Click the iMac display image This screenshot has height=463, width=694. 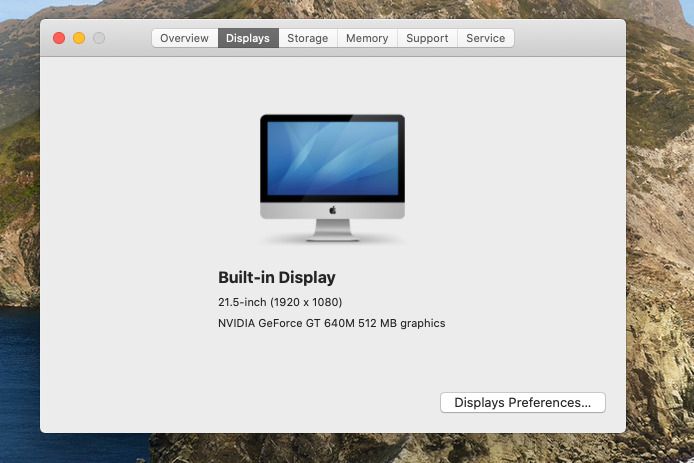click(x=332, y=178)
